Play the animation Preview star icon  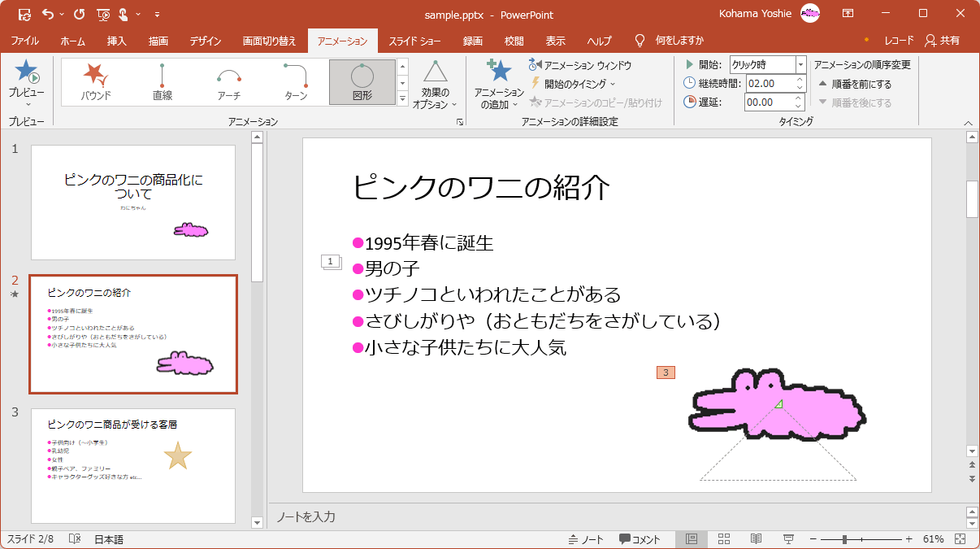27,73
